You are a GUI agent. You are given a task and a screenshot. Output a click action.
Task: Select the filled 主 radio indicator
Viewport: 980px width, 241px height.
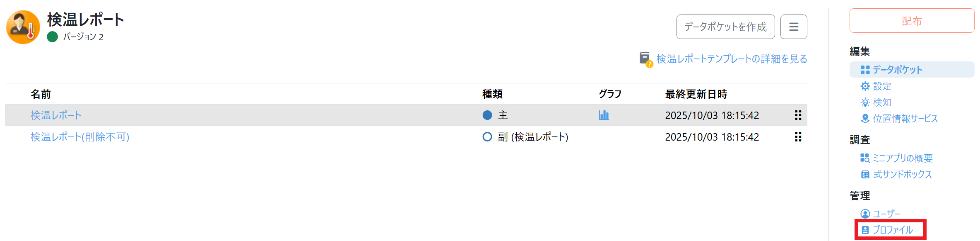(x=487, y=115)
